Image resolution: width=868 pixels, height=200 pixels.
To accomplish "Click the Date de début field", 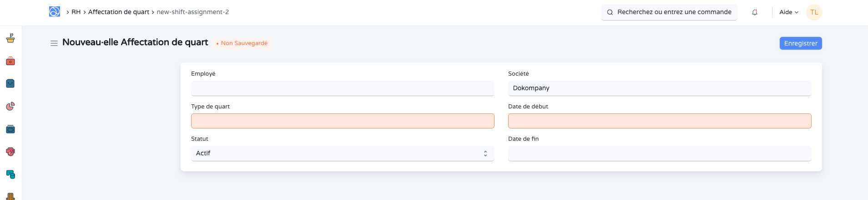I will coord(659,121).
